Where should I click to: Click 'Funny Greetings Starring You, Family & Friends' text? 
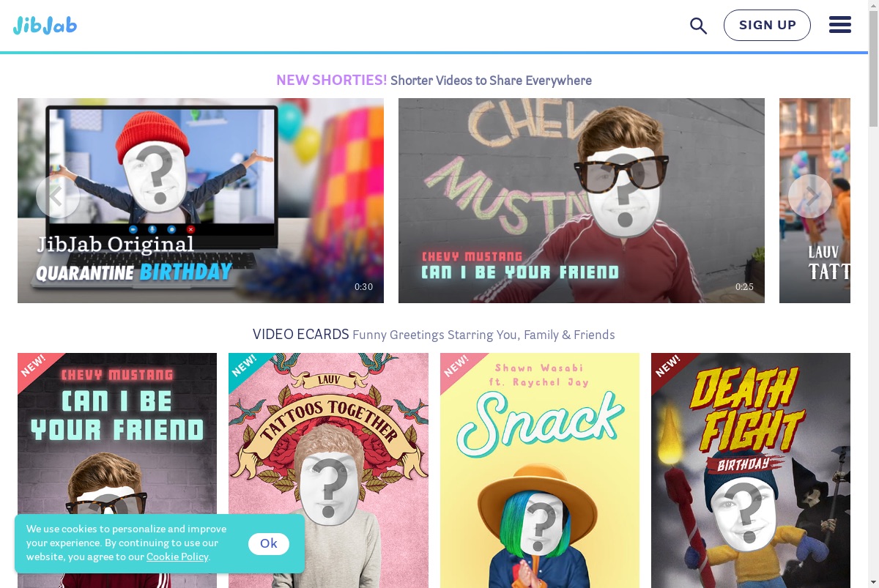(x=483, y=335)
